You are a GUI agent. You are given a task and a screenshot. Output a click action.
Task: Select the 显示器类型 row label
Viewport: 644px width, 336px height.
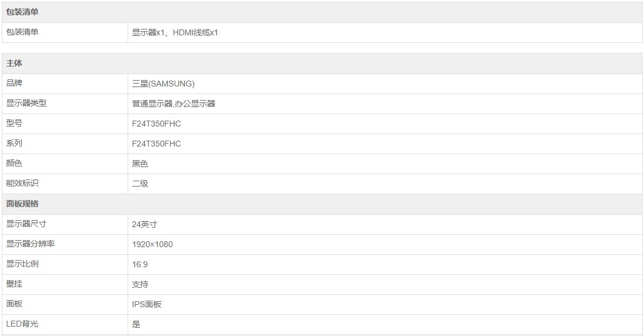point(26,104)
